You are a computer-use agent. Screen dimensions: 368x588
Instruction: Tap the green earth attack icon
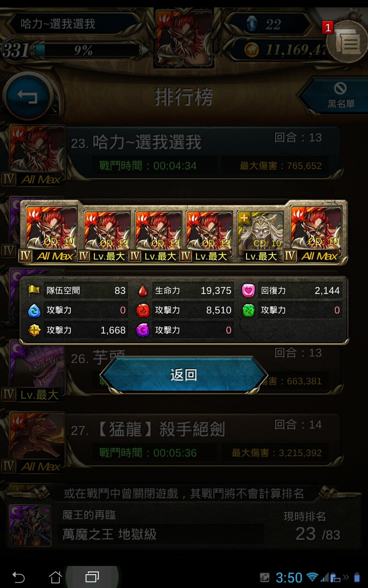click(249, 311)
